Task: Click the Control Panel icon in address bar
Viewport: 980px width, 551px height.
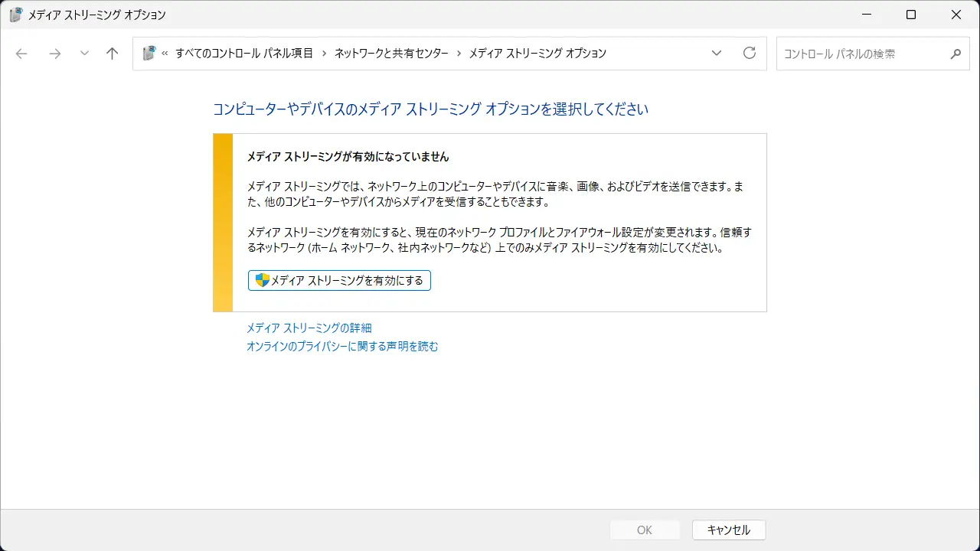Action: pyautogui.click(x=149, y=54)
